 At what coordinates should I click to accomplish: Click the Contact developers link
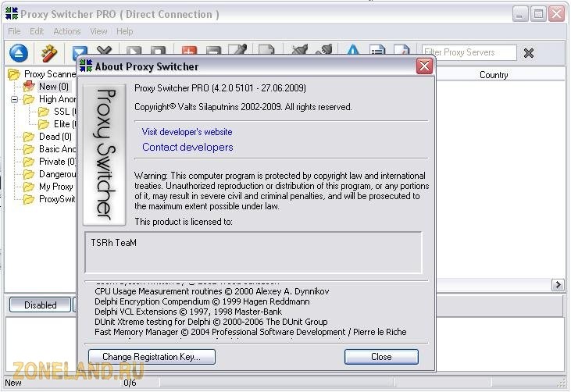(187, 147)
